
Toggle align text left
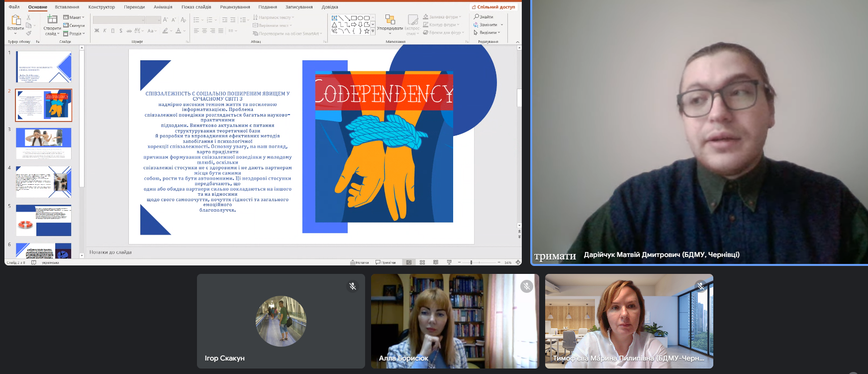196,31
